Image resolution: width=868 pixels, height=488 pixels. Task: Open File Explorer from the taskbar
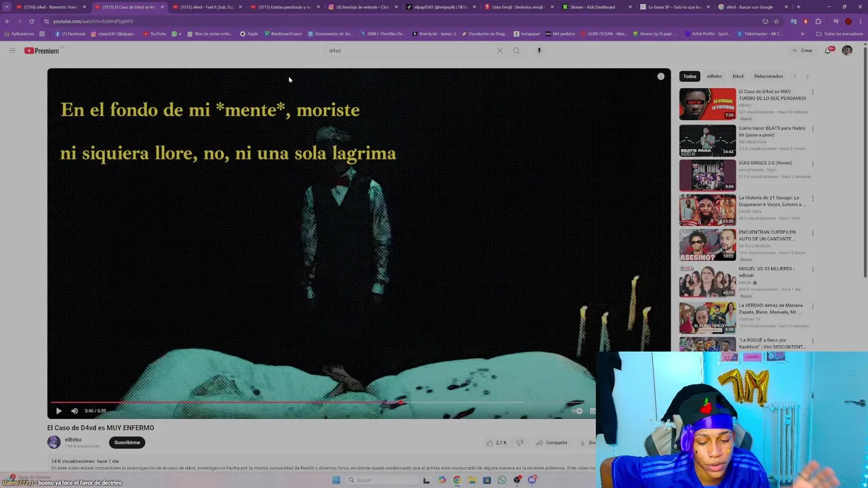tap(472, 480)
